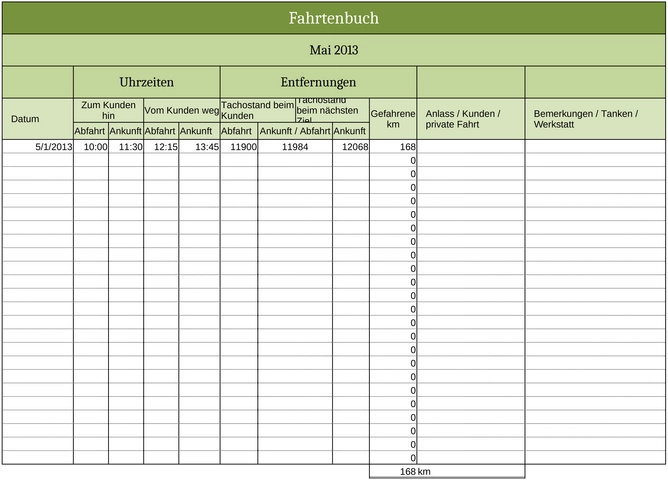Click the time cell 11:30
This screenshot has width=668, height=480.
point(126,147)
